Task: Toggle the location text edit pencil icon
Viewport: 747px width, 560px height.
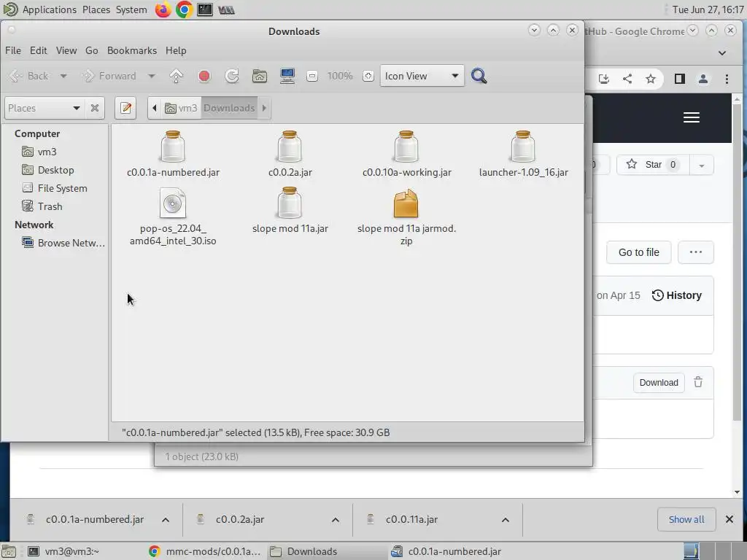Action: click(x=125, y=108)
